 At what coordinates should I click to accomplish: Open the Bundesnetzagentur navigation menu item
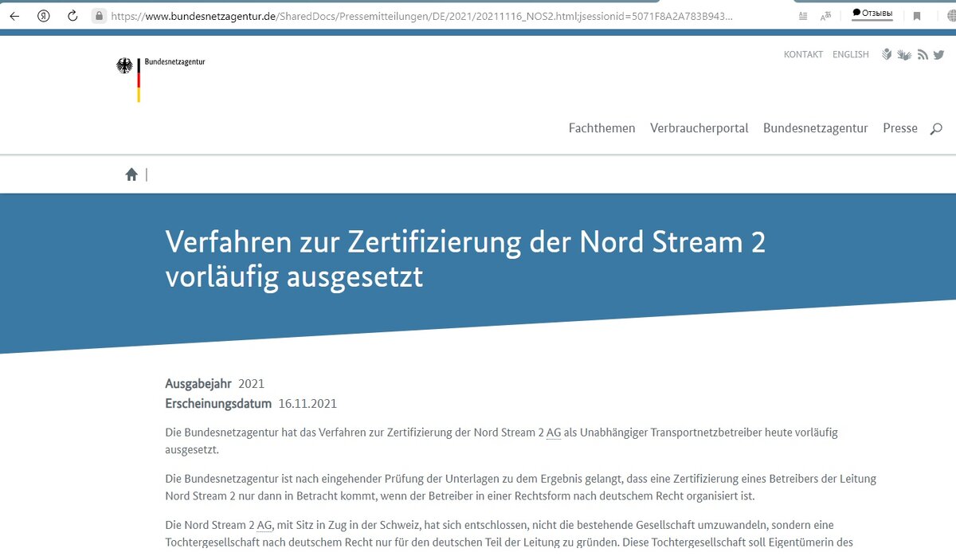pyautogui.click(x=815, y=128)
